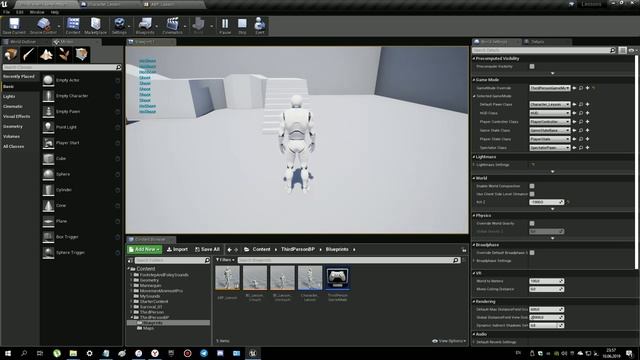This screenshot has width=640, height=360.
Task: Click Content in breadcrumb path
Action: [261, 249]
